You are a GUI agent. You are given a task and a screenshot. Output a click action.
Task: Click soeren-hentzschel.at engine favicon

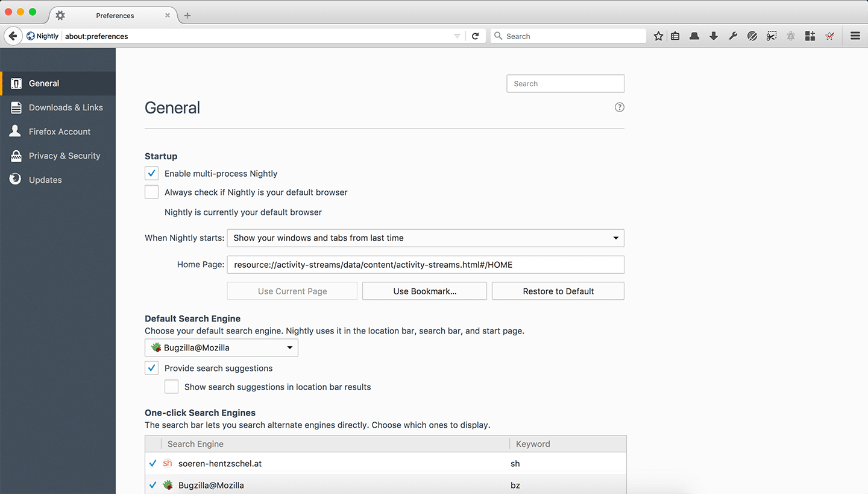click(x=168, y=464)
